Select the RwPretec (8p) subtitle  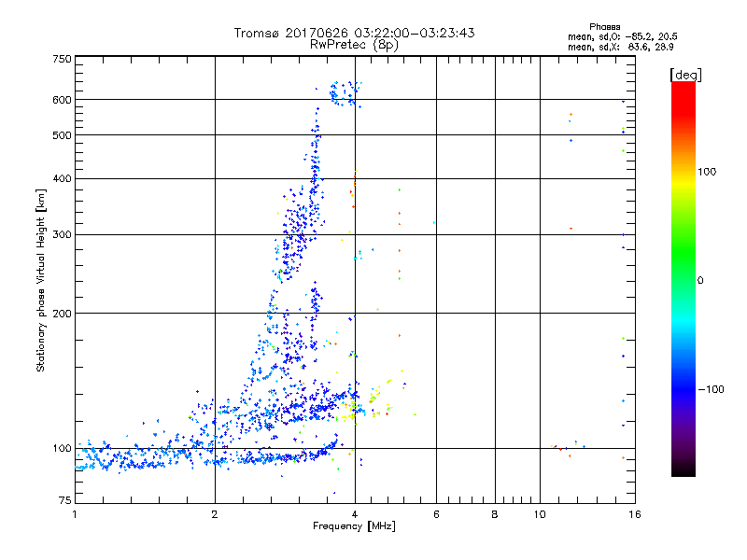354,44
